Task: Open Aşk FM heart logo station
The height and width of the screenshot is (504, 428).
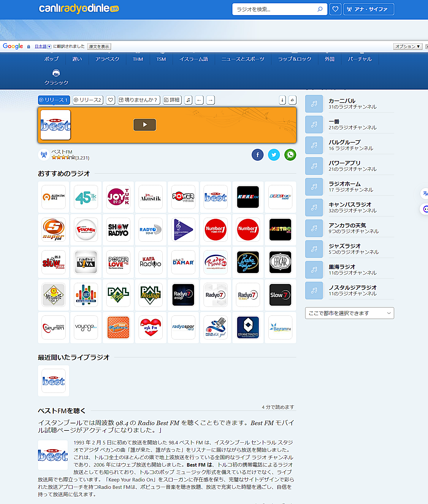Action: (151, 328)
